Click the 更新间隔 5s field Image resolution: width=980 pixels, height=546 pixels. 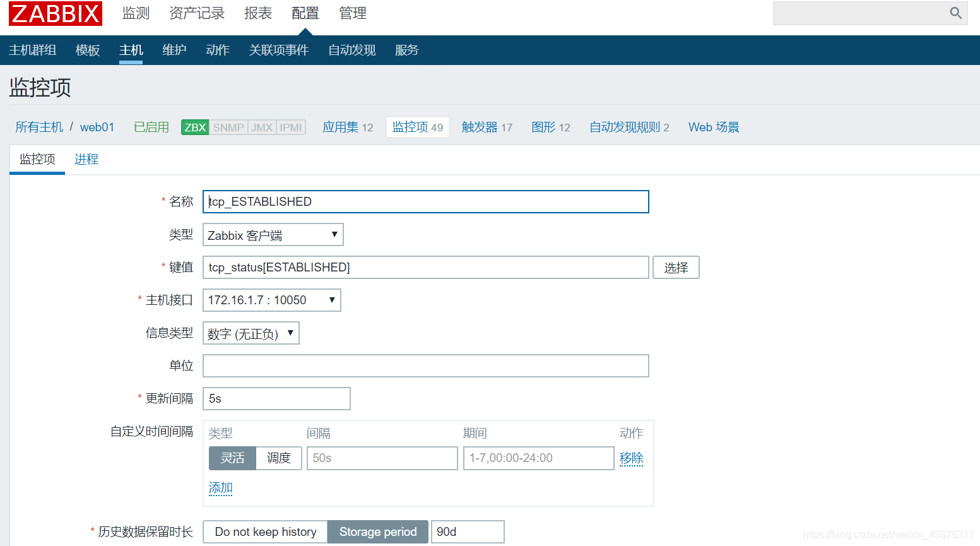(276, 399)
